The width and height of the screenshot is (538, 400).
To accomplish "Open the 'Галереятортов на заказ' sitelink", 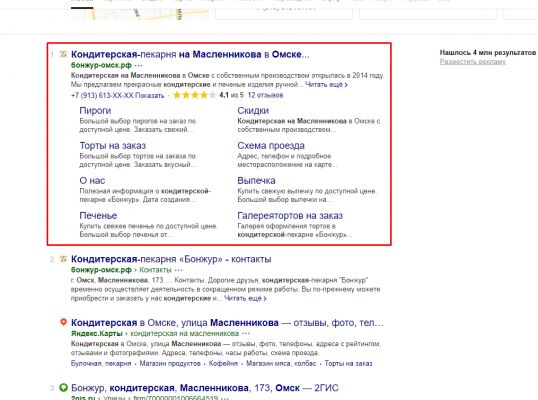I will pyautogui.click(x=290, y=215).
